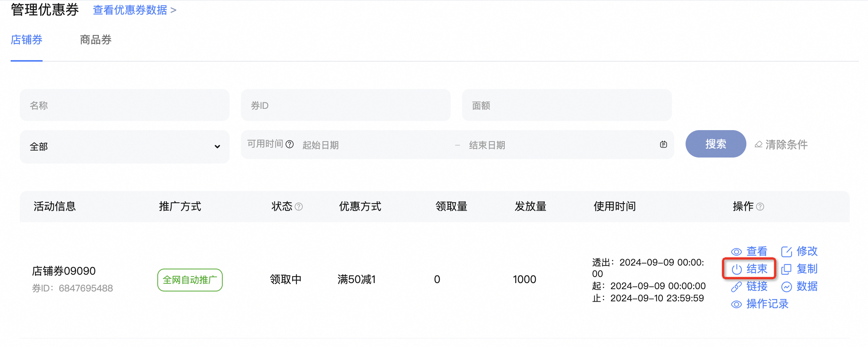Click 修改 for coupon 店铺券09090
Viewport: 868px width, 347px height.
[800, 251]
